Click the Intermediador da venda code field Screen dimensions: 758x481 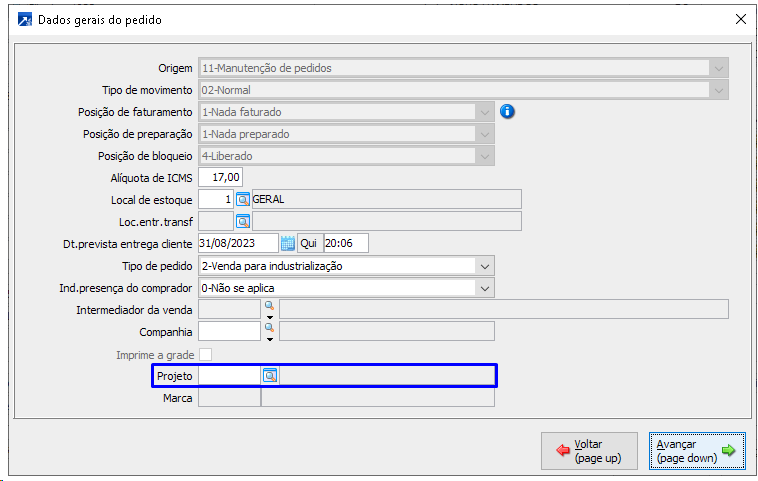click(230, 309)
